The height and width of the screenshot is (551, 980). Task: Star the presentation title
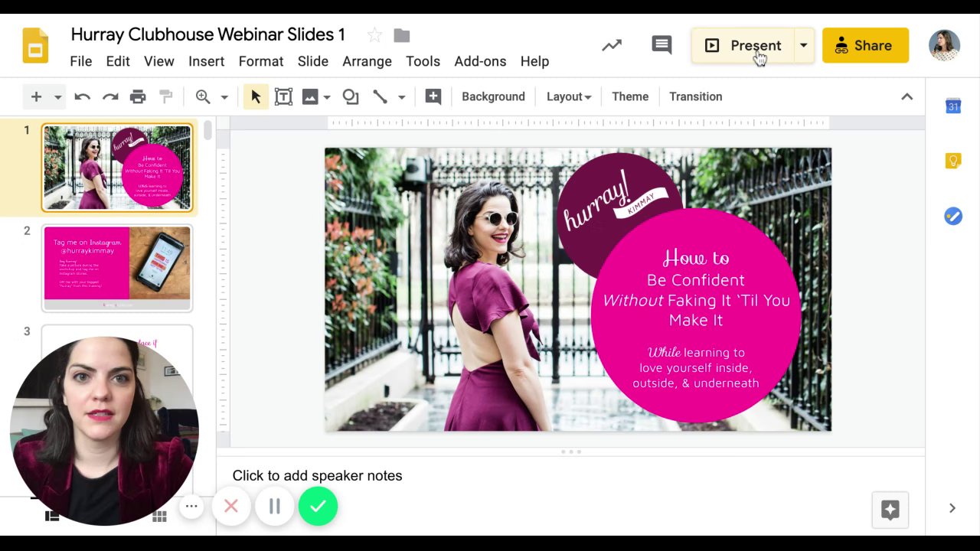[x=374, y=35]
